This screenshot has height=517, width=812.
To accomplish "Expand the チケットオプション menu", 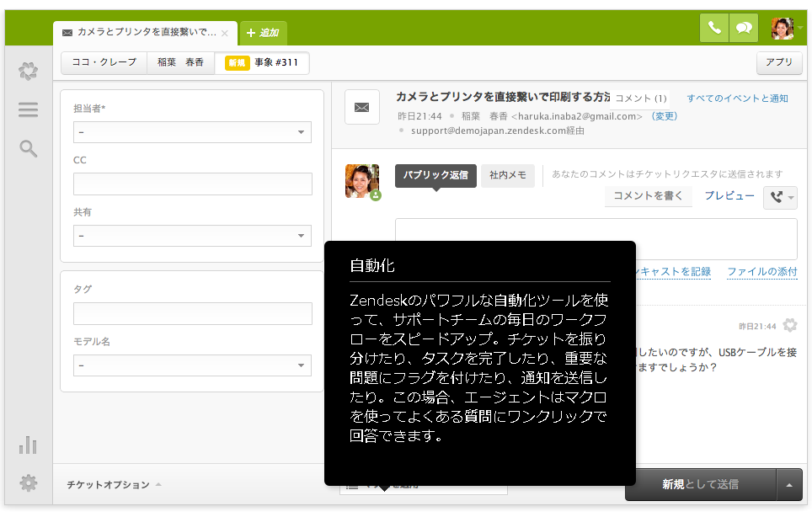I will pos(114,484).
